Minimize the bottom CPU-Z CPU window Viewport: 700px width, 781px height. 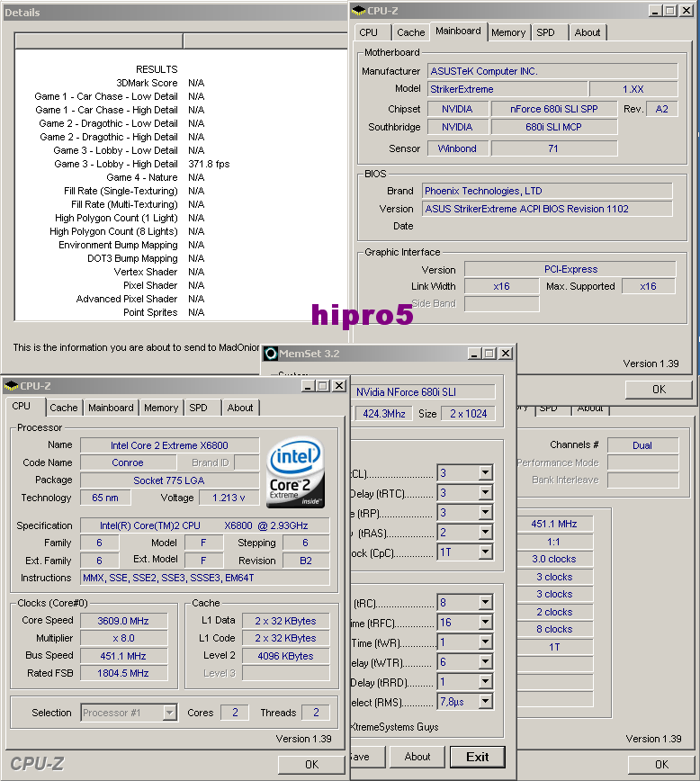tap(308, 386)
